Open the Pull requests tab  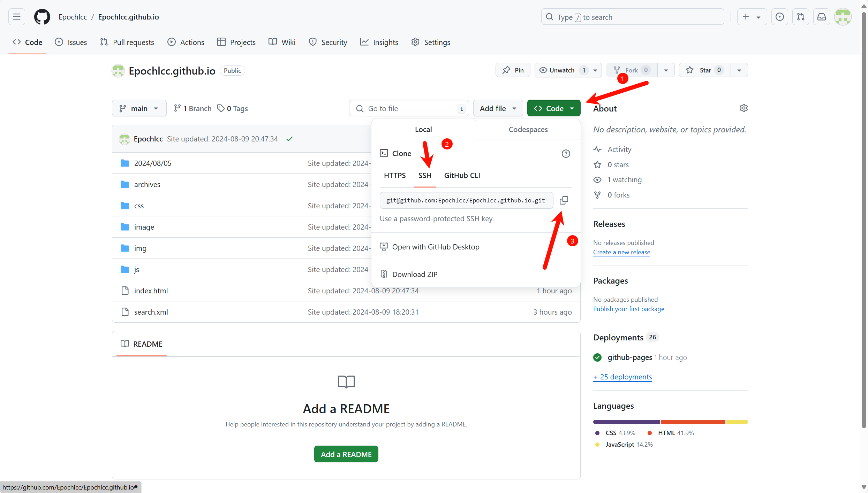tap(127, 42)
